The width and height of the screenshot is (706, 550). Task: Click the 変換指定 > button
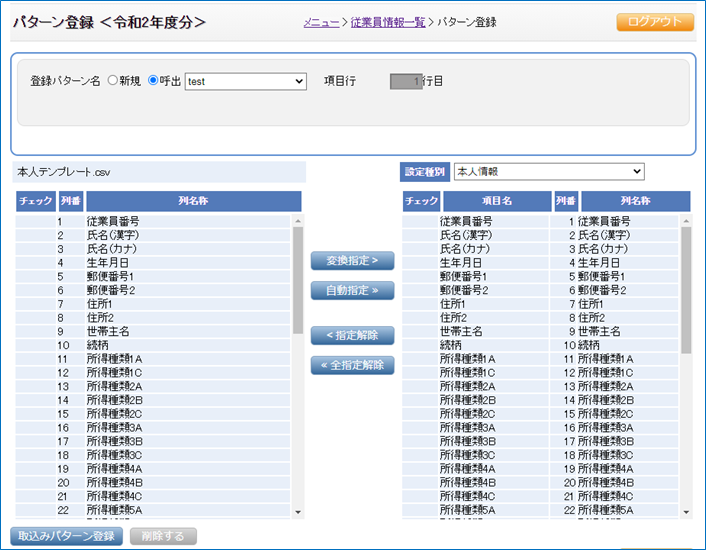point(352,260)
